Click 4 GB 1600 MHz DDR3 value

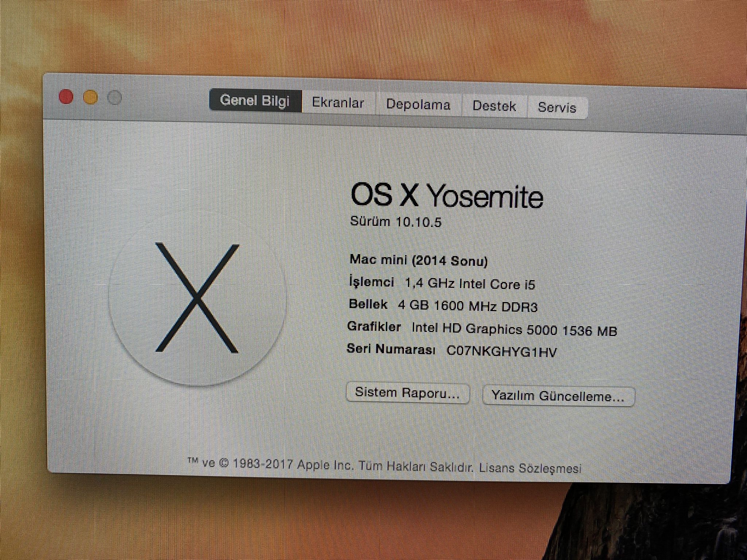click(468, 306)
